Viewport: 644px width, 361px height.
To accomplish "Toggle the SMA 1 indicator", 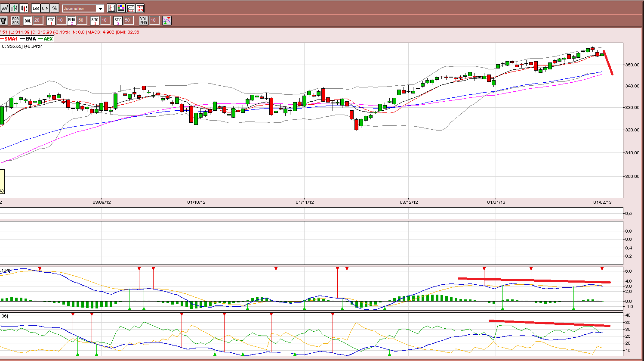I will tap(95, 20).
